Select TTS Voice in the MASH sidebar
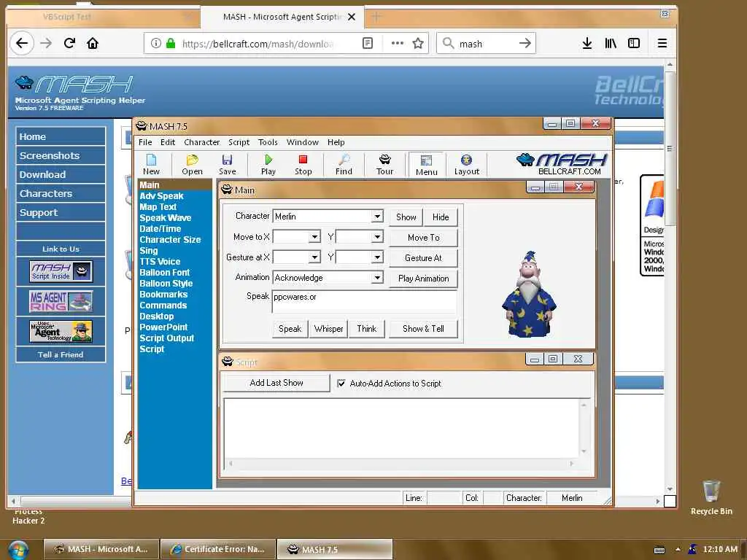The image size is (747, 560). coord(160,262)
